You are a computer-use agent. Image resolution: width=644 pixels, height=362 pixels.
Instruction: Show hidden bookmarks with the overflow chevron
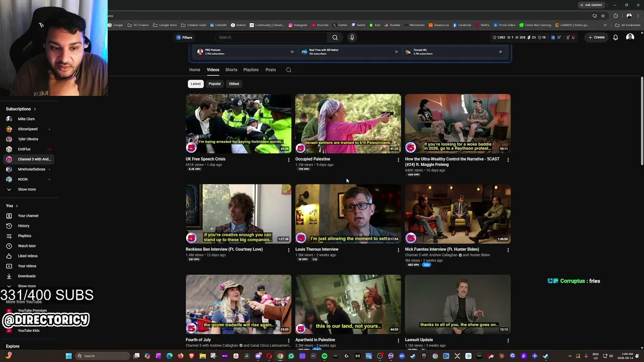(605, 25)
